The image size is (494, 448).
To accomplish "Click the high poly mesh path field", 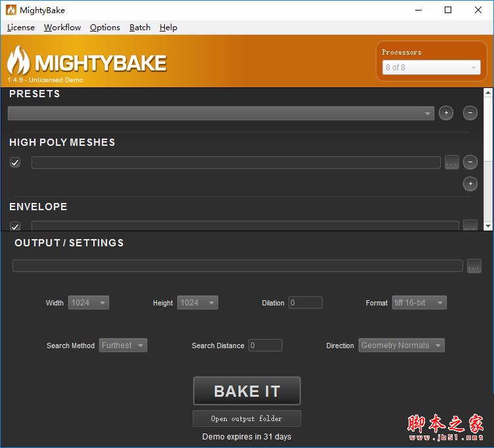I will 236,162.
